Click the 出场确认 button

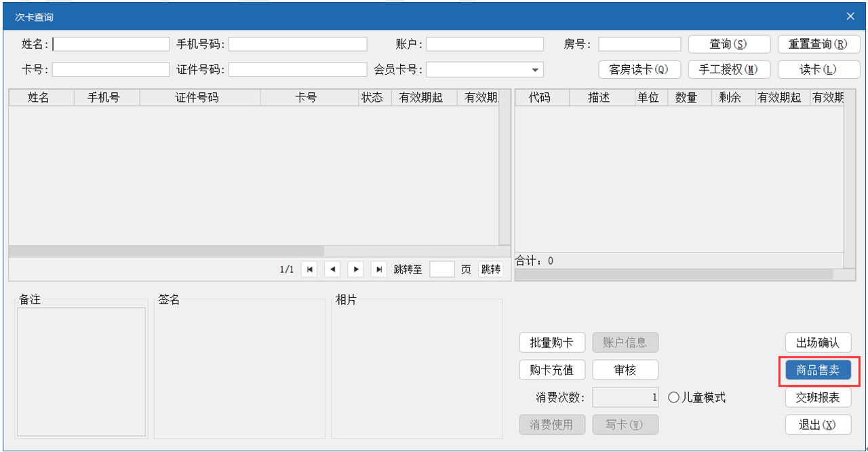coord(818,343)
